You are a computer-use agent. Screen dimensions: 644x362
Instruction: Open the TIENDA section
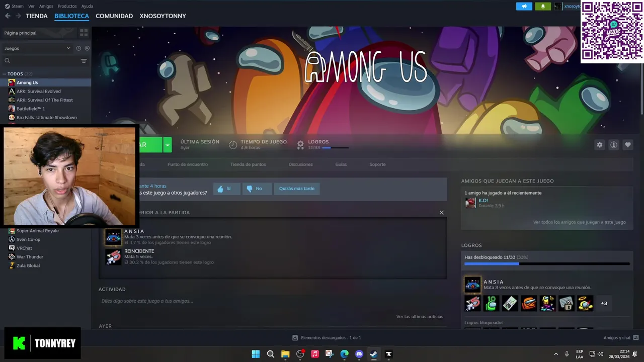click(x=37, y=16)
